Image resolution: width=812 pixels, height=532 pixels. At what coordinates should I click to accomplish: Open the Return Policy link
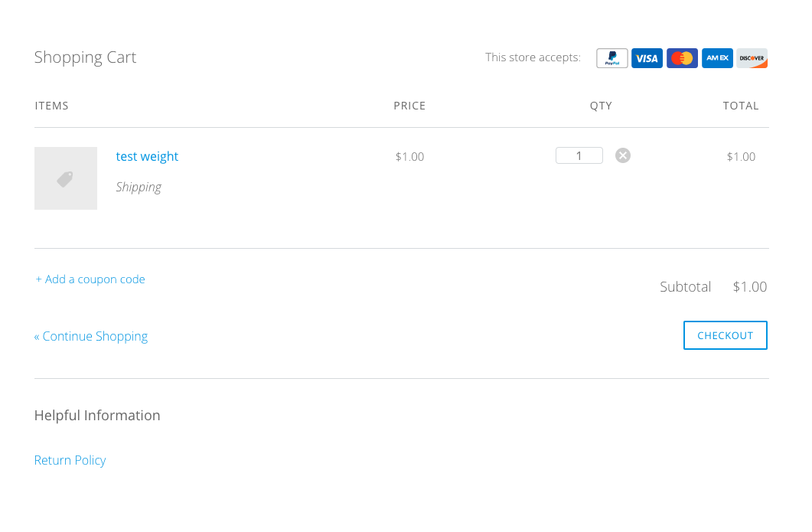coord(70,461)
